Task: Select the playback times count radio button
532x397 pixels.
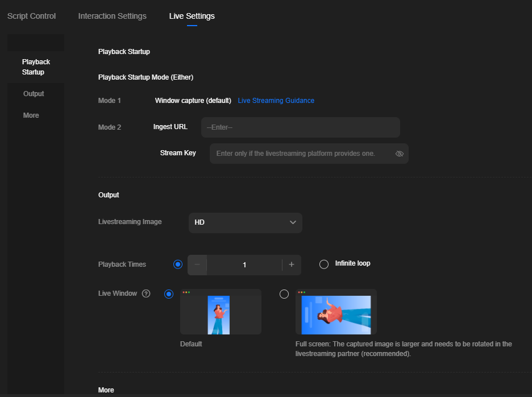Action: click(178, 264)
